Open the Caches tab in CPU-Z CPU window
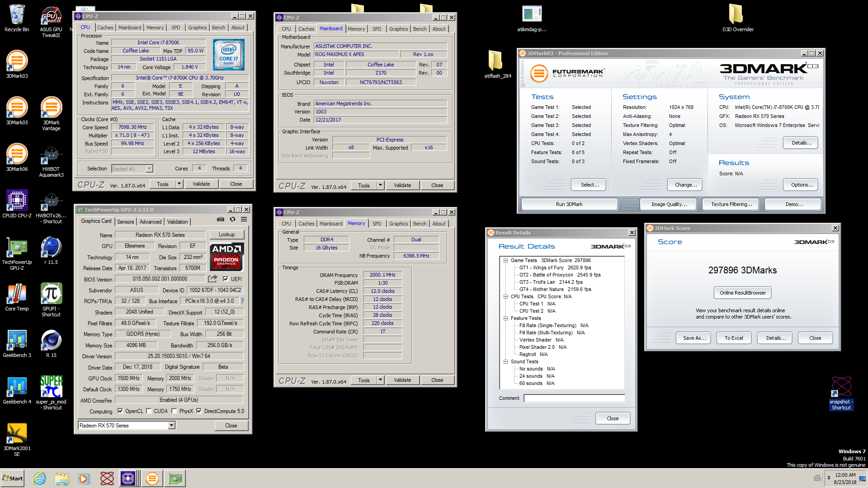 point(105,28)
